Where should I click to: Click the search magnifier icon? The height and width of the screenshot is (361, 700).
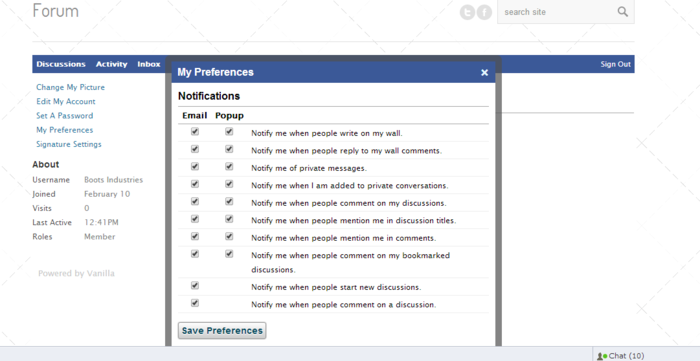pos(622,12)
